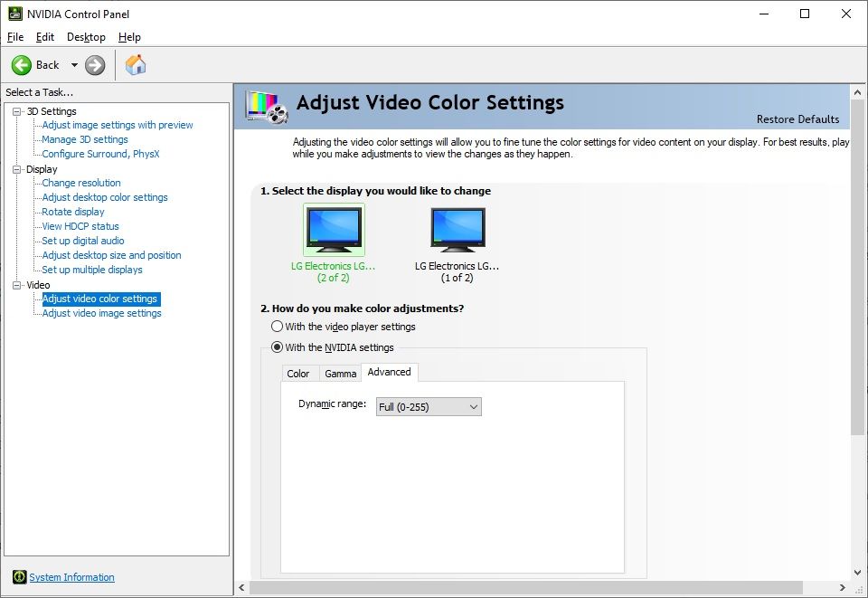Click the video color settings header icon

coord(267,107)
